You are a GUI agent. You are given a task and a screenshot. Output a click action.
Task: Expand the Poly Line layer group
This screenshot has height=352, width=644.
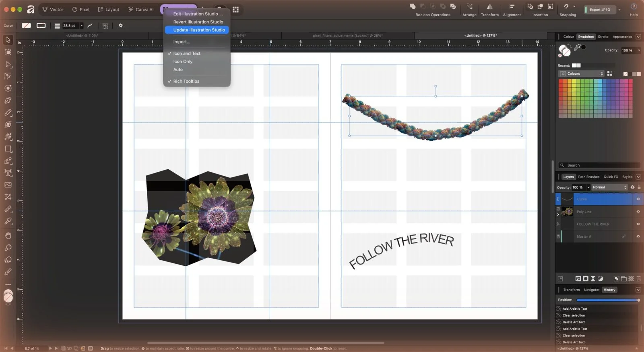point(558,215)
